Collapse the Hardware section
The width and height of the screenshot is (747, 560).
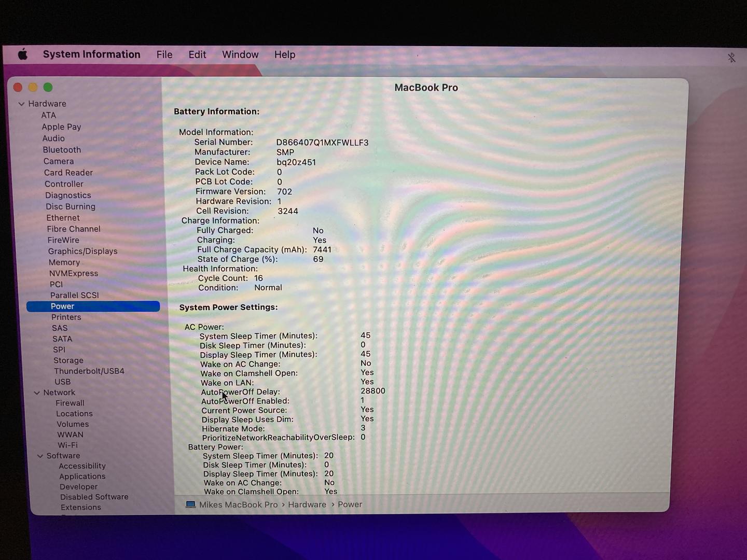click(x=22, y=104)
